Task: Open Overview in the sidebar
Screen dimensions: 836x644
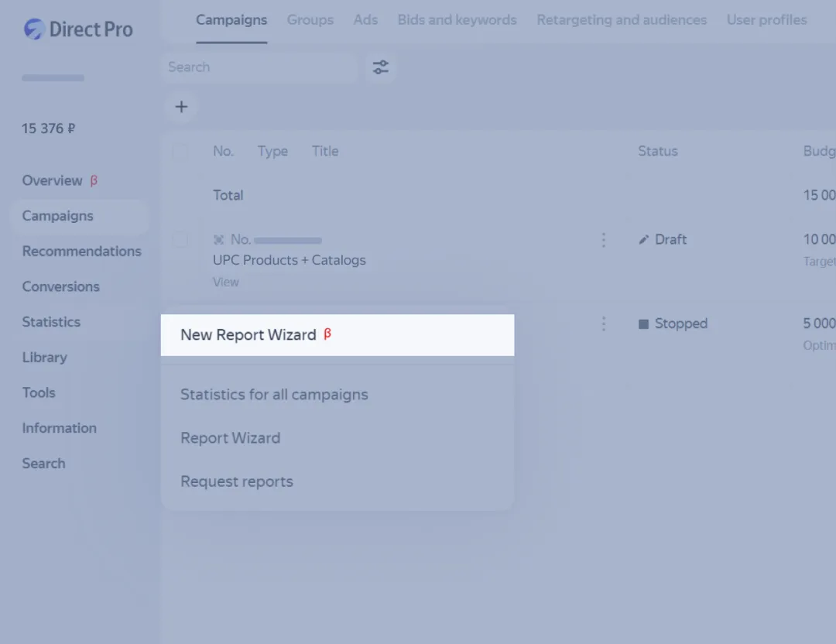Action: pyautogui.click(x=53, y=180)
